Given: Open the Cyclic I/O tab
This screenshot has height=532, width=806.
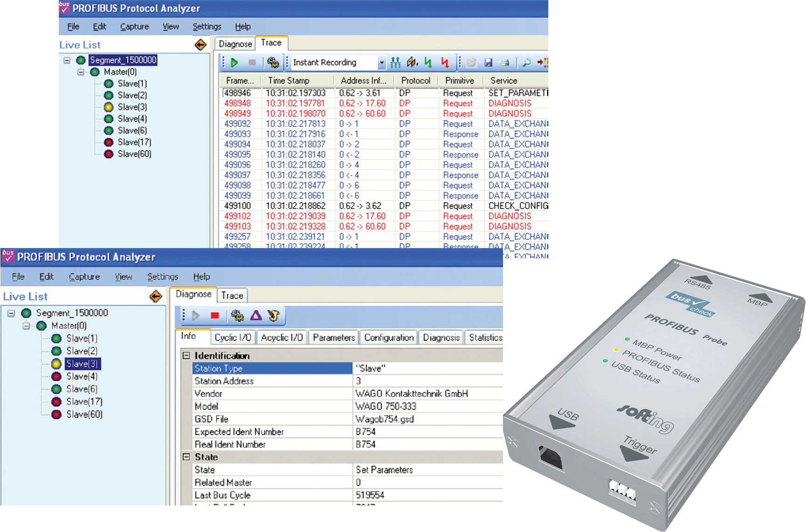Looking at the screenshot, I should click(233, 337).
